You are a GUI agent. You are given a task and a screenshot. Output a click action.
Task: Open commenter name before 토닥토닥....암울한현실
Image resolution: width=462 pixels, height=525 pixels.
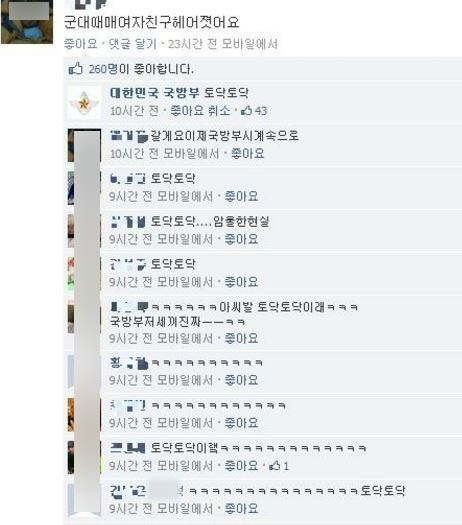click(x=128, y=222)
